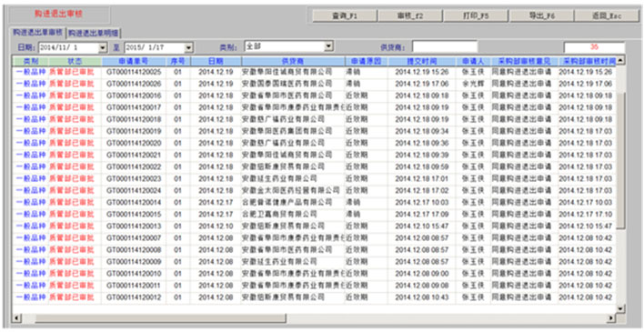644x332 pixels.
Task: Click the 查询_F1 query button
Action: pos(345,15)
